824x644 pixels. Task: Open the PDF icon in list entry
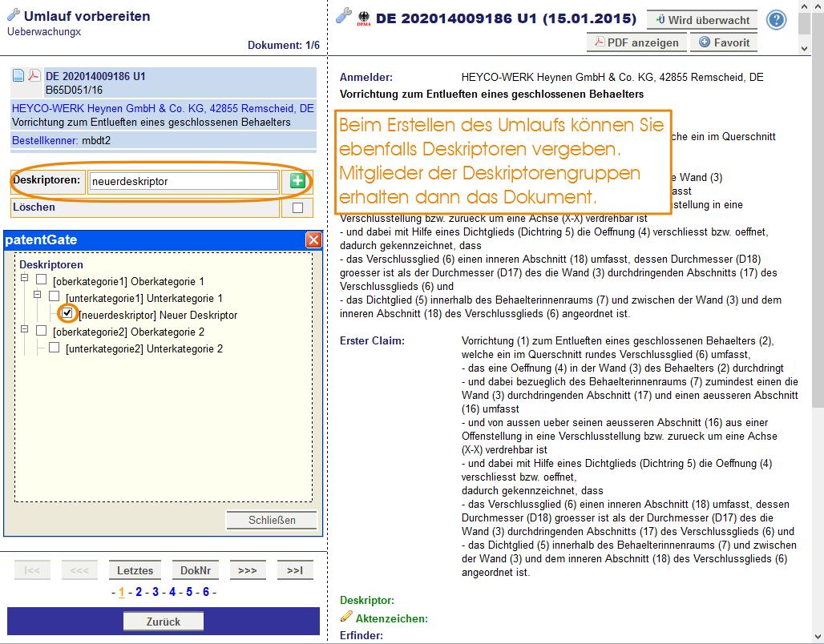[x=34, y=75]
